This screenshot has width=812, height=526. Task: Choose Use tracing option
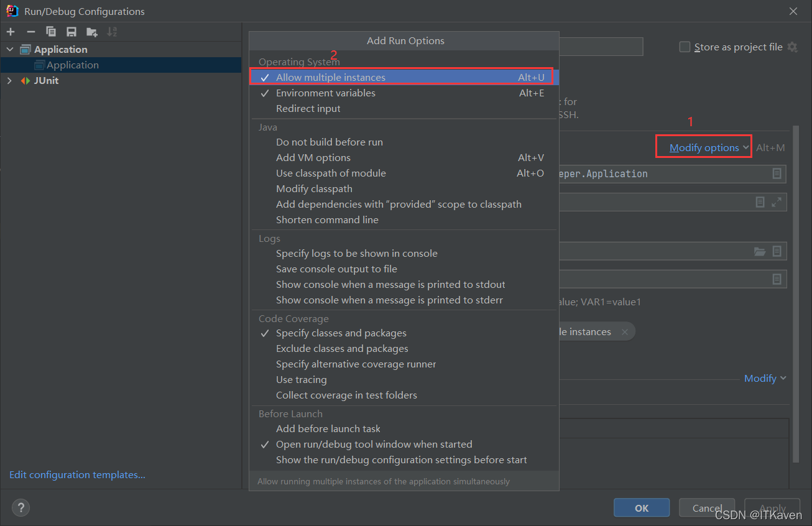pos(404,380)
